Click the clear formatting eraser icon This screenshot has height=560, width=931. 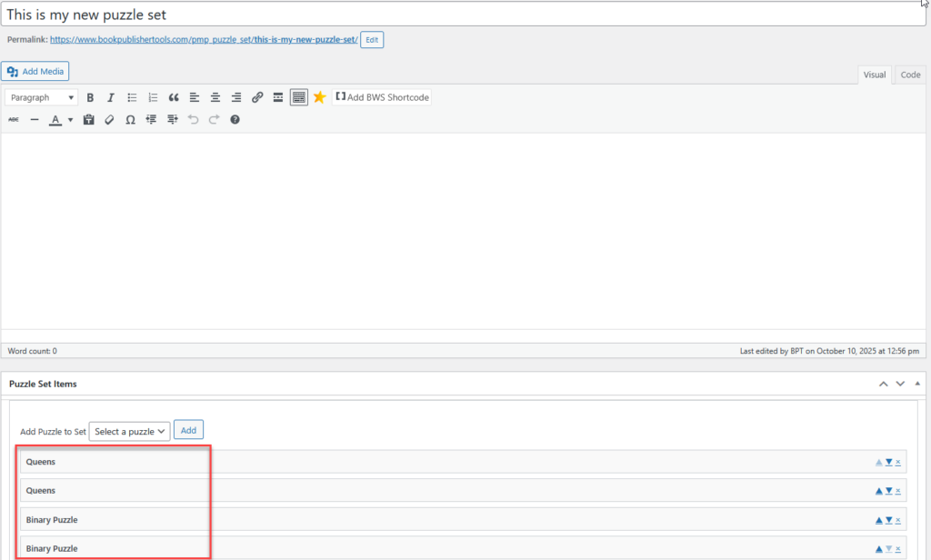[x=110, y=119]
